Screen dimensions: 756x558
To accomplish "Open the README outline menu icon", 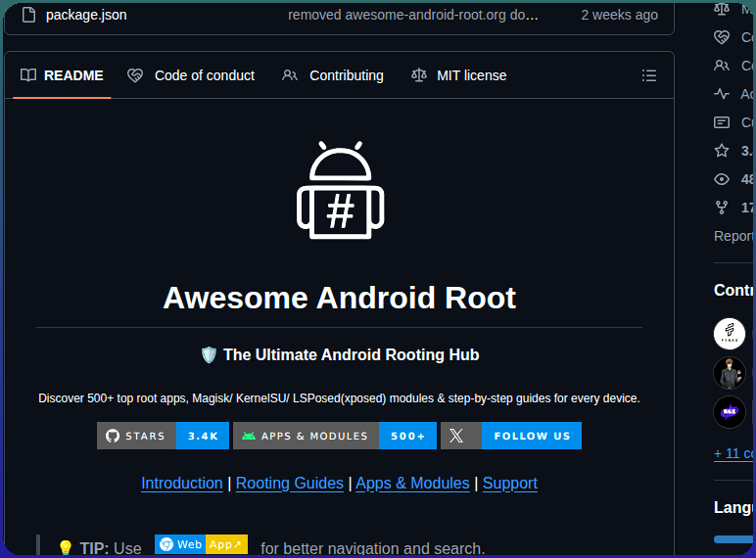I will pyautogui.click(x=649, y=75).
